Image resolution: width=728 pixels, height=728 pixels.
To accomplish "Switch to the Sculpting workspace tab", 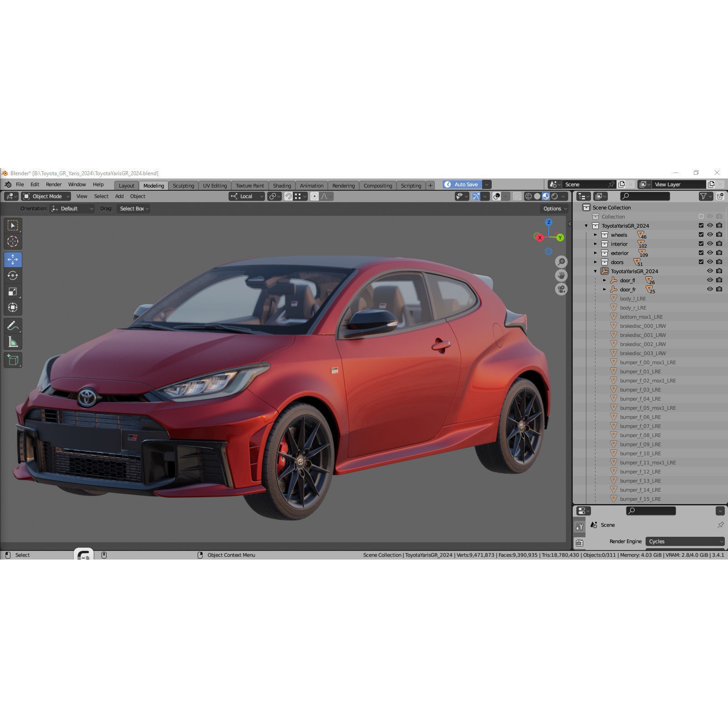I will point(183,186).
